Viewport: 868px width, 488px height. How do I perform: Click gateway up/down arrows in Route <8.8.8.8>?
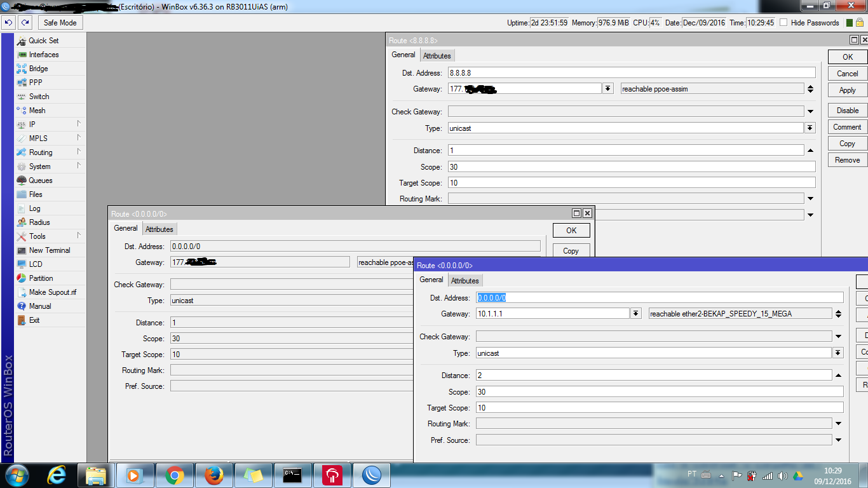click(810, 89)
